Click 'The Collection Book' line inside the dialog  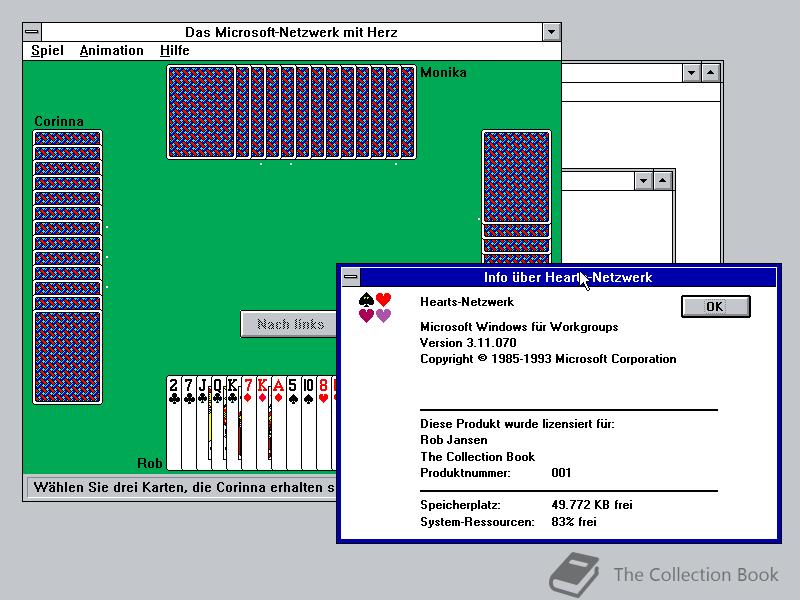coord(477,457)
